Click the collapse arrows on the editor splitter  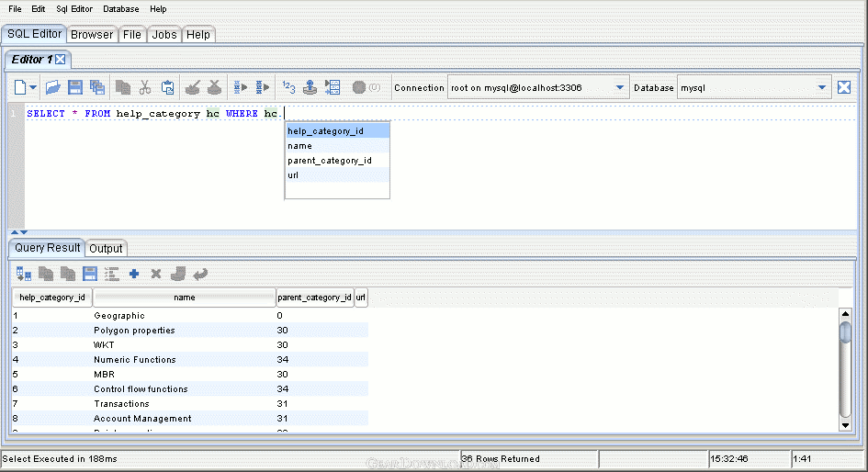pyautogui.click(x=18, y=232)
